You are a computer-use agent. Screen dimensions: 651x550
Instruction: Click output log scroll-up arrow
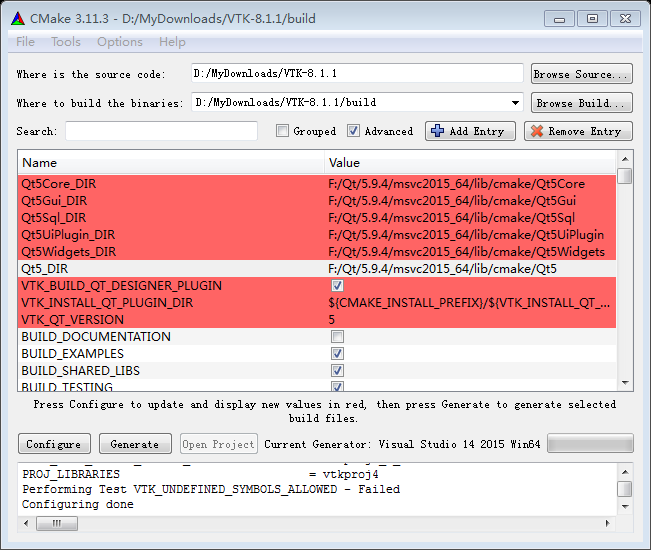point(625,472)
